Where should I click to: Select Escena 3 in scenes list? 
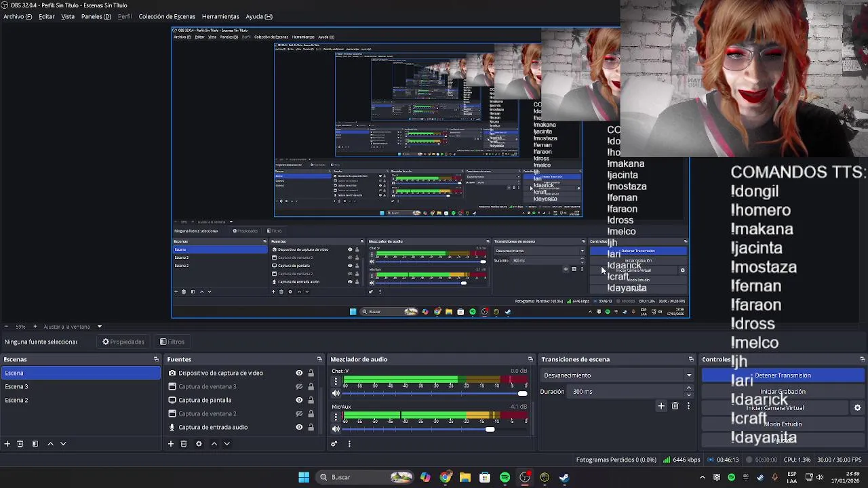81,386
